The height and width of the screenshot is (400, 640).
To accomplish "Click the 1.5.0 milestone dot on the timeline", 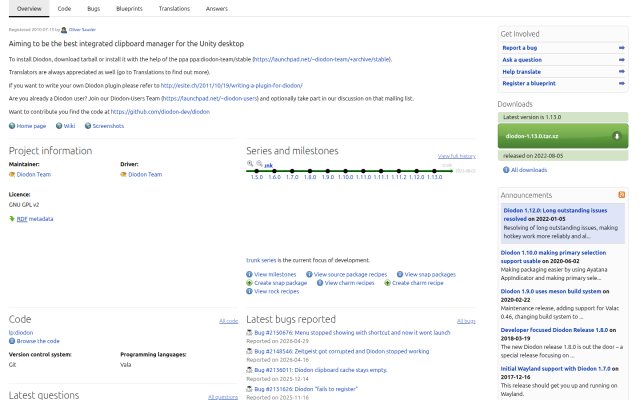I will coord(257,171).
